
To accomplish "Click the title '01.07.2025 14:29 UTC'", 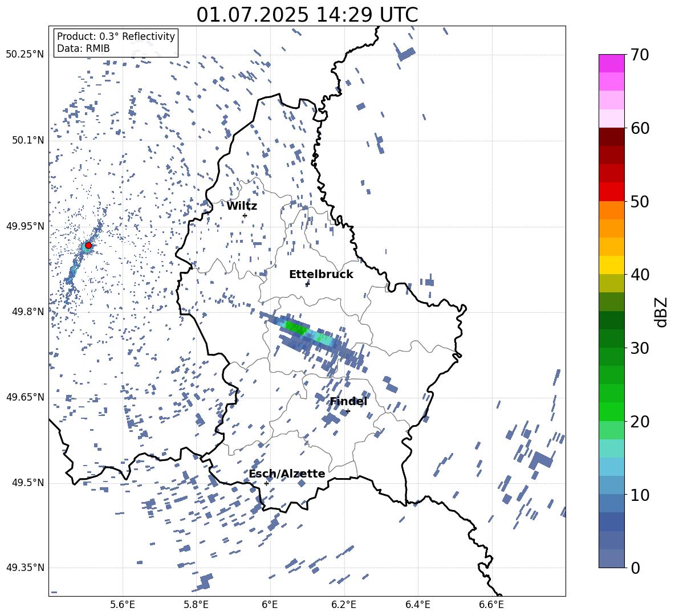I will [307, 15].
